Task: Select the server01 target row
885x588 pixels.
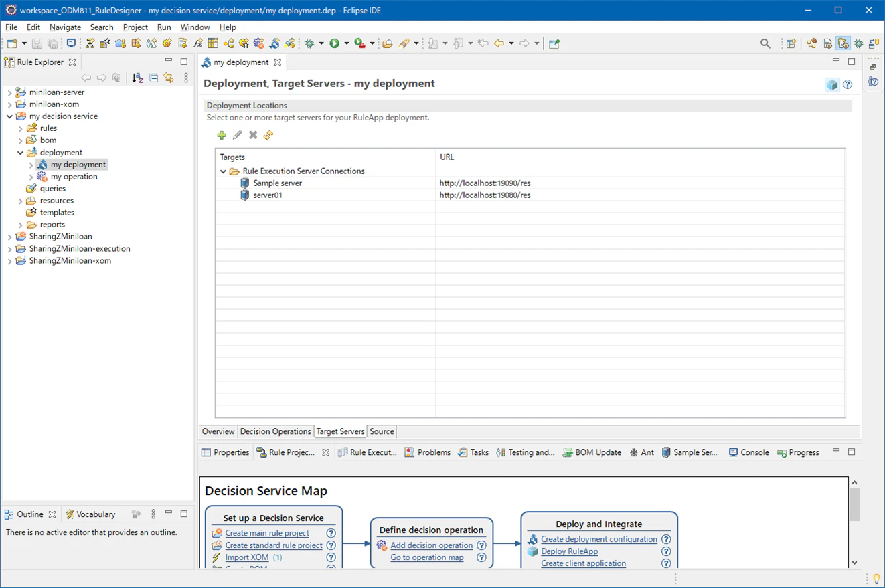Action: (x=530, y=195)
